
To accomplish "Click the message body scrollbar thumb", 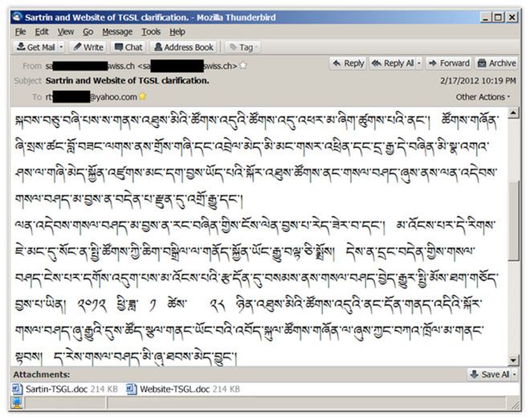I will (513, 221).
